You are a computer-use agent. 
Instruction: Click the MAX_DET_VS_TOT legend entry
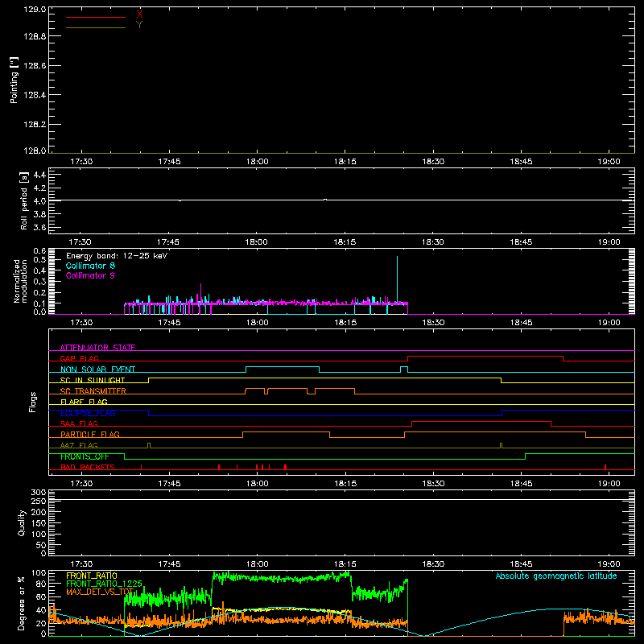(100, 592)
